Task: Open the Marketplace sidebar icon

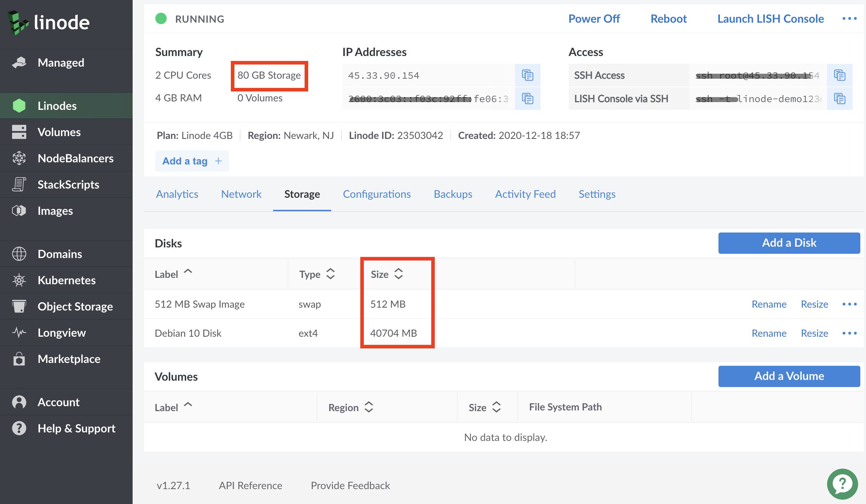Action: click(18, 358)
